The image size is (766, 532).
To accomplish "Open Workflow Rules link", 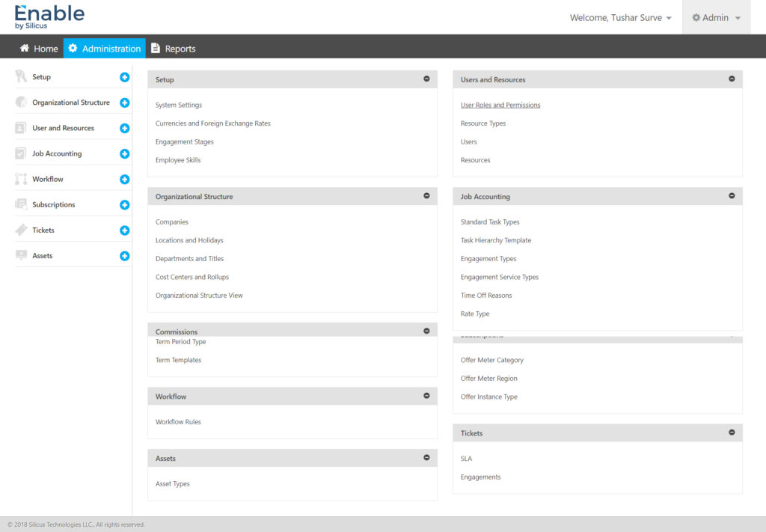I will (x=178, y=422).
